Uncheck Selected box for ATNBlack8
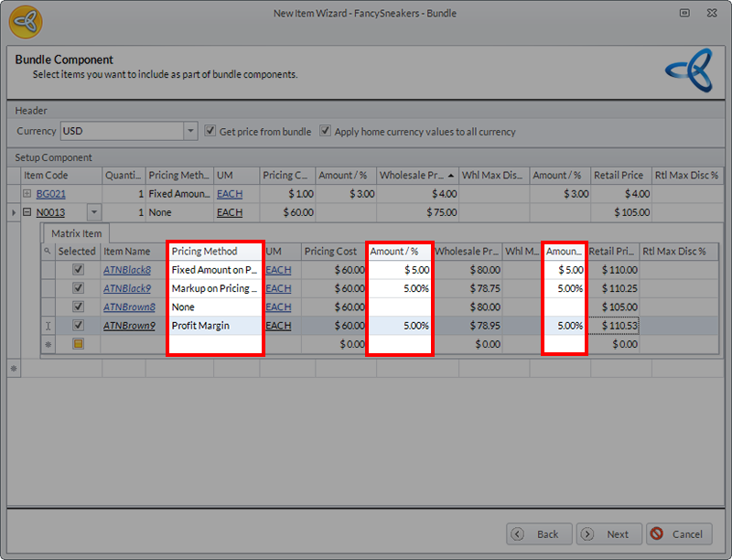 78,270
